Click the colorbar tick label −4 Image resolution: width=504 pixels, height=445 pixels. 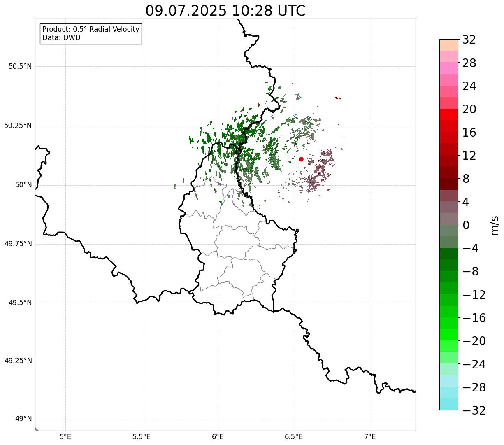[471, 248]
